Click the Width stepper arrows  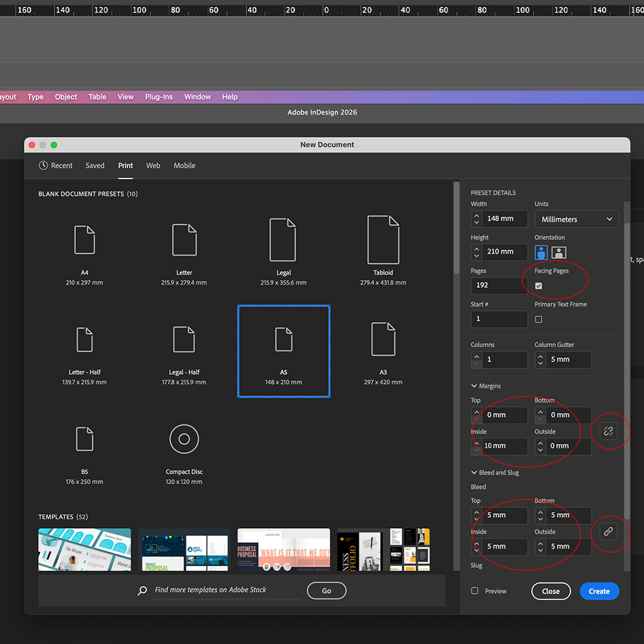pos(477,218)
